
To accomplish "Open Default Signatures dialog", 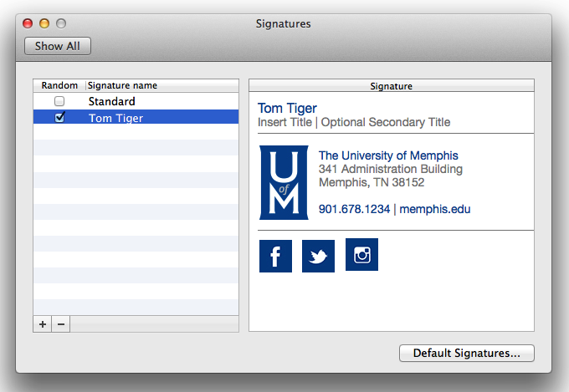I will tap(466, 354).
